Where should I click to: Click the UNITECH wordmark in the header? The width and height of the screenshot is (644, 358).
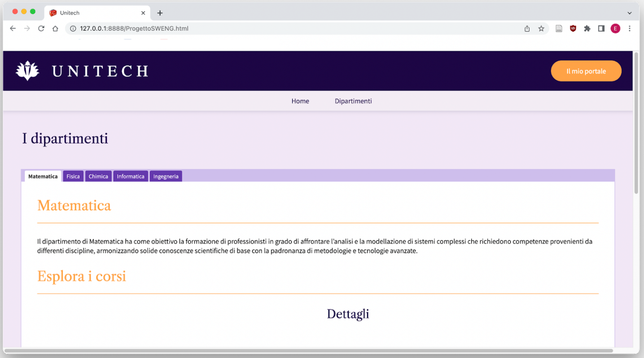tap(100, 71)
